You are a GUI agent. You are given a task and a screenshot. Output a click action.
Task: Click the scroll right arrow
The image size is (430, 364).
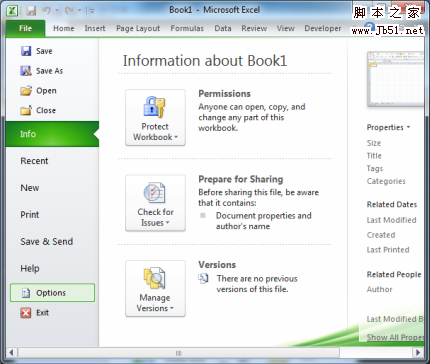[418, 352]
